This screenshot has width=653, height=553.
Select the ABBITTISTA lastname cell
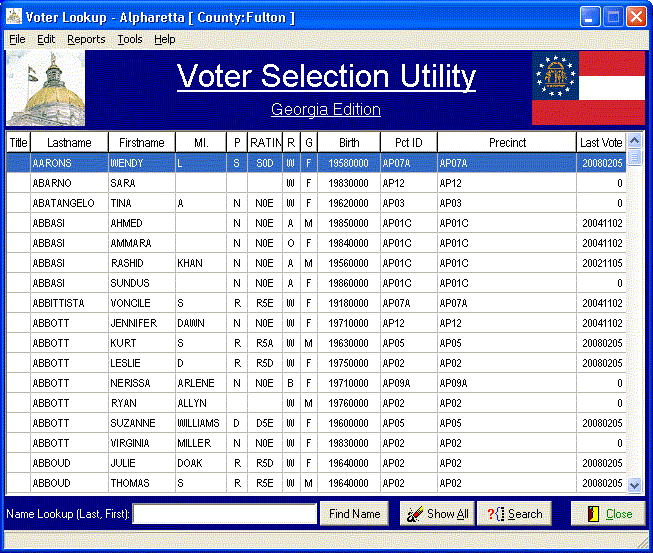[69, 303]
